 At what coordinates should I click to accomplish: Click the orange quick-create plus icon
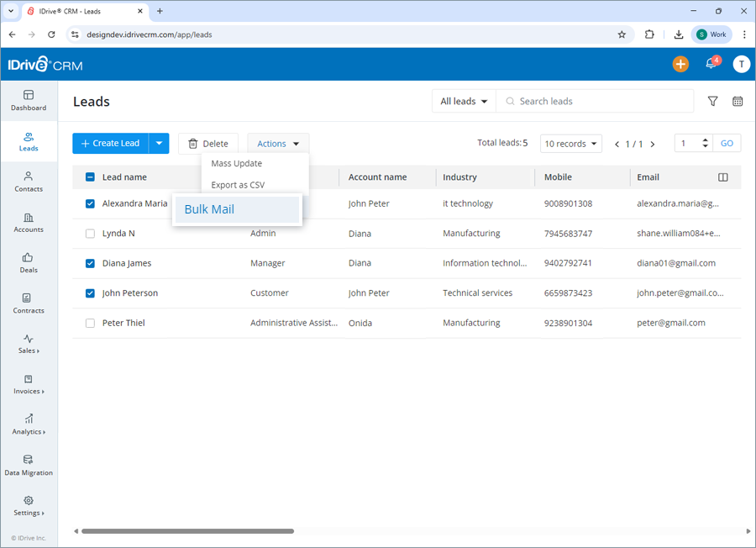point(680,63)
